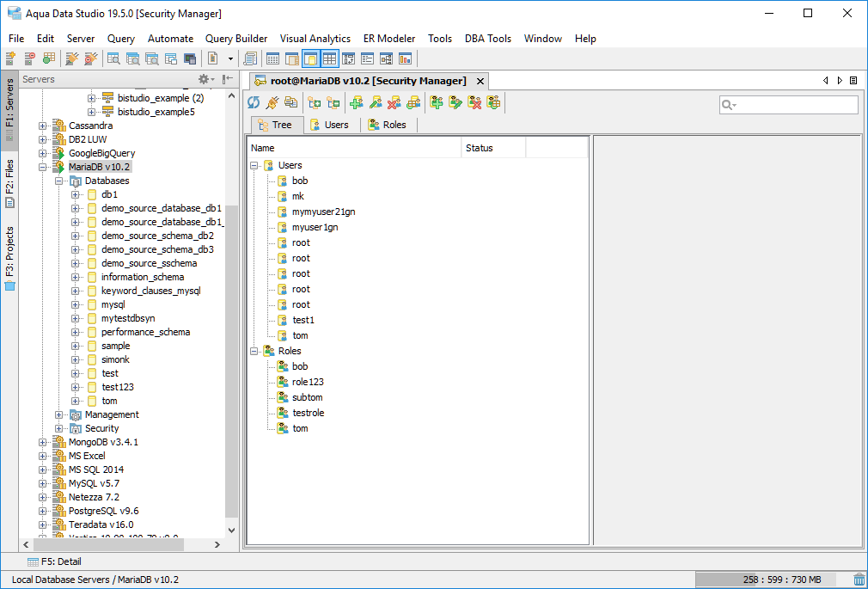
Task: Click the Add User green plus icon
Action: 356,102
